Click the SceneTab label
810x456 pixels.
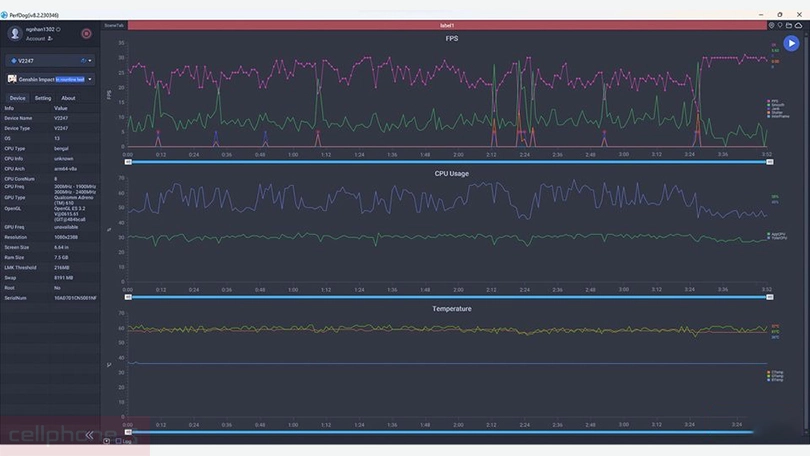point(114,25)
